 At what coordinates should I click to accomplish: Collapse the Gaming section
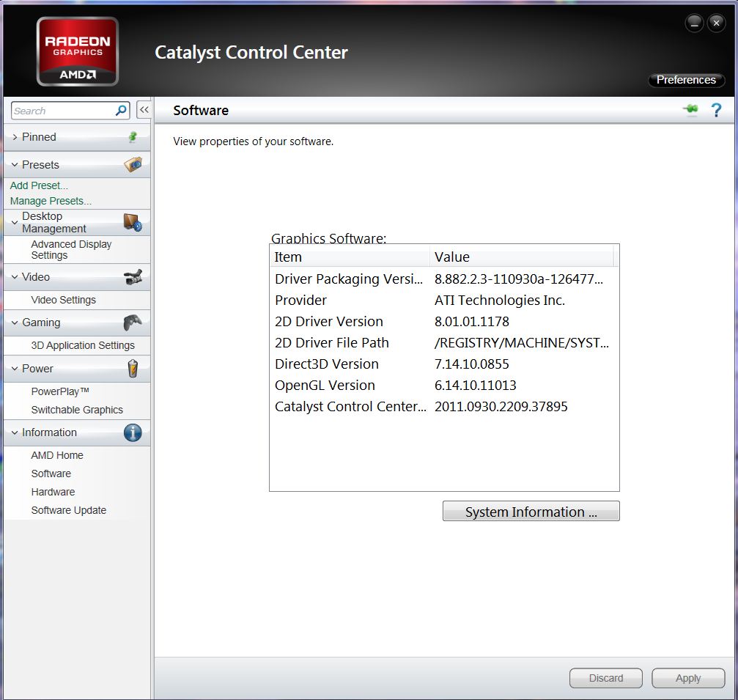pyautogui.click(x=15, y=323)
